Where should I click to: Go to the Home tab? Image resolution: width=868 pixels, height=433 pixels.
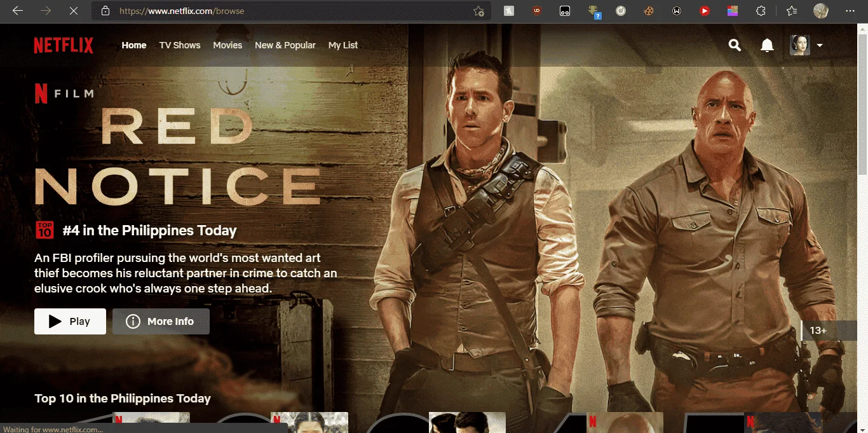[134, 45]
